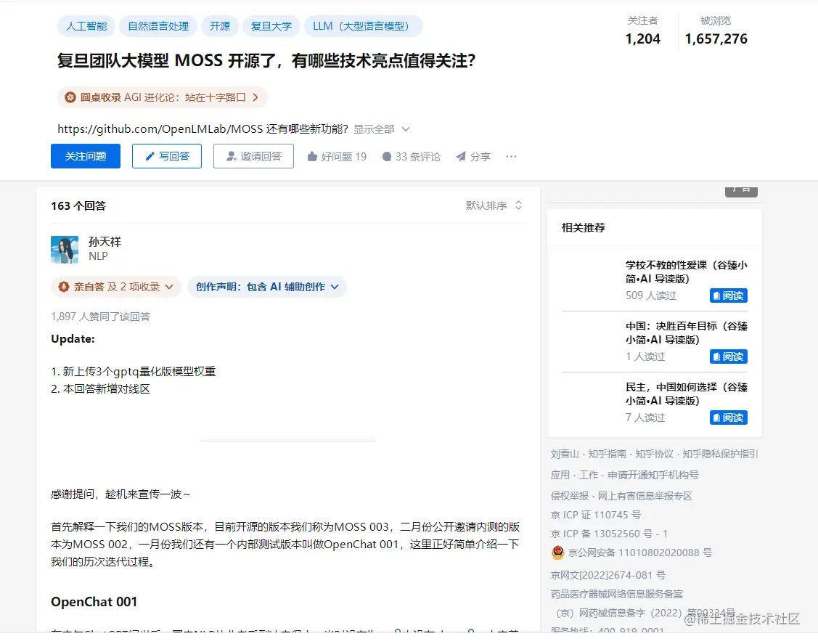
Task: Open the 33 条评论 comments
Action: [411, 157]
